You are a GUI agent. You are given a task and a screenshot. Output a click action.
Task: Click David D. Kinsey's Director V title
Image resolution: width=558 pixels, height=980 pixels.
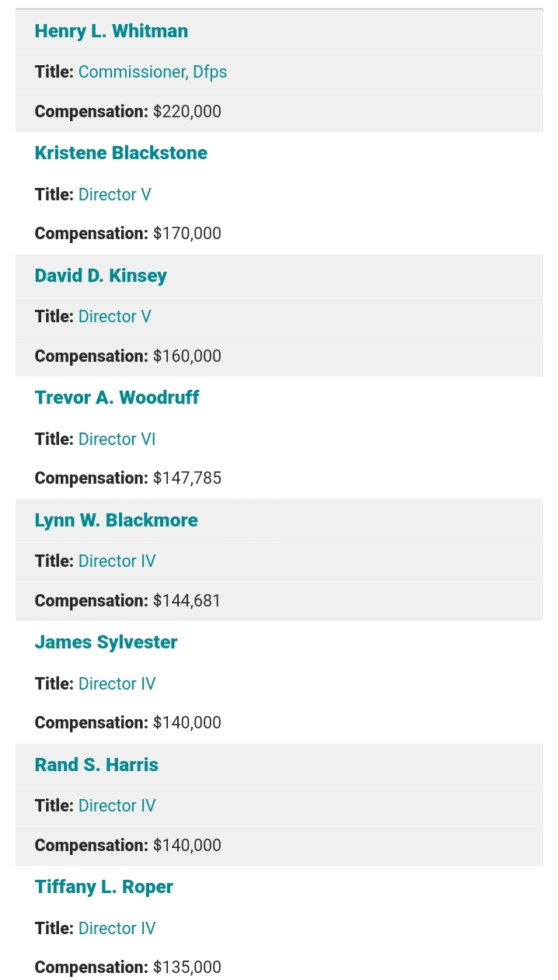pos(115,317)
